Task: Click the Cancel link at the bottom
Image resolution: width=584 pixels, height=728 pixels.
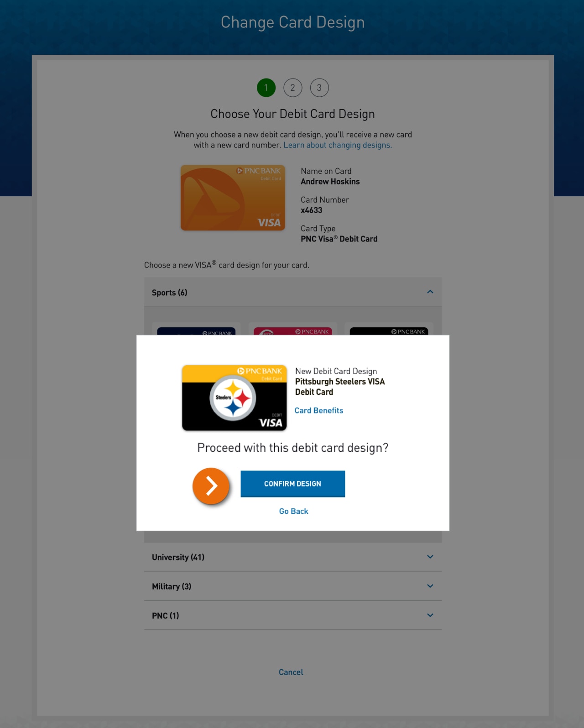Action: [291, 672]
